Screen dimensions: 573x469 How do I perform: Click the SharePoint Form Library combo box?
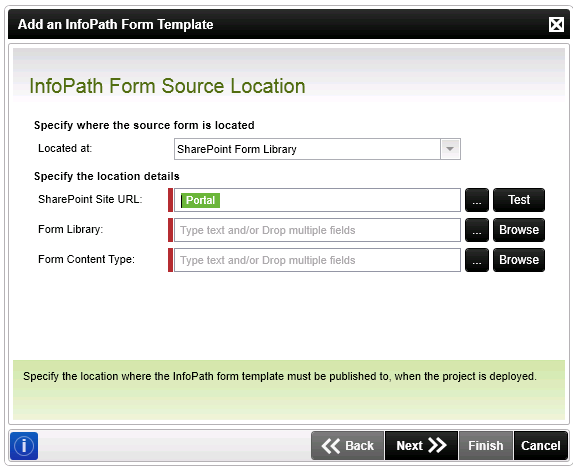pos(317,149)
